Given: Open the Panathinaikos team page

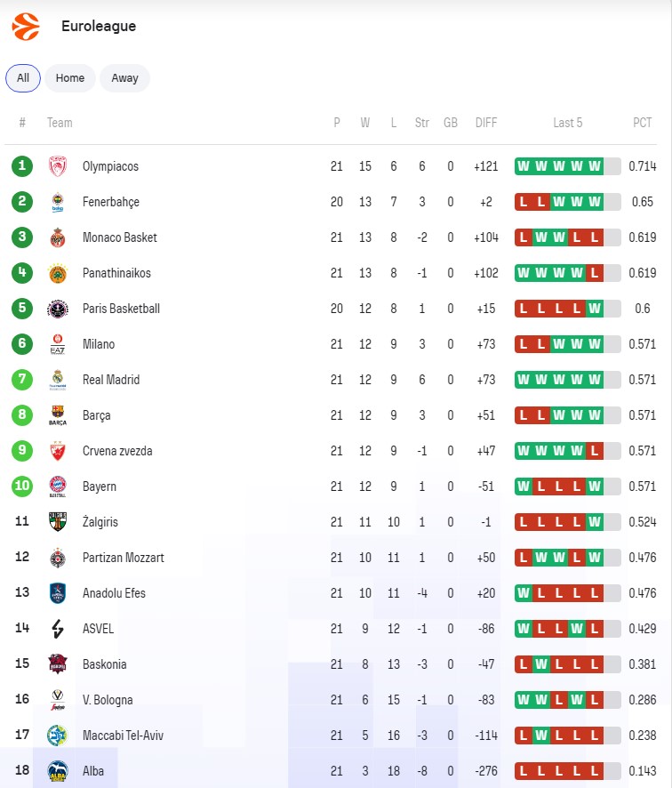Looking at the screenshot, I should [116, 273].
